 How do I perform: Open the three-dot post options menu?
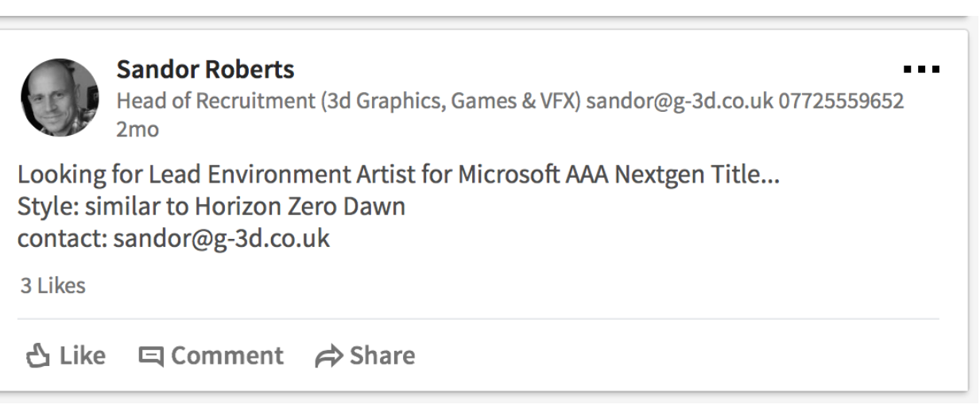click(922, 71)
